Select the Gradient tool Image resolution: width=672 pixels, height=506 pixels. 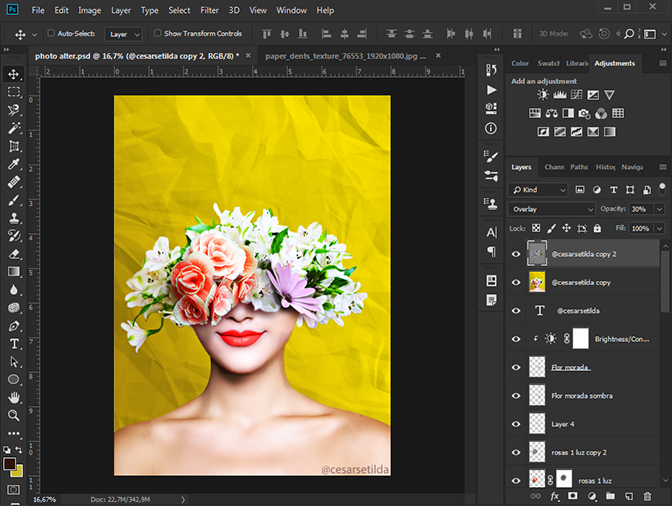click(14, 272)
